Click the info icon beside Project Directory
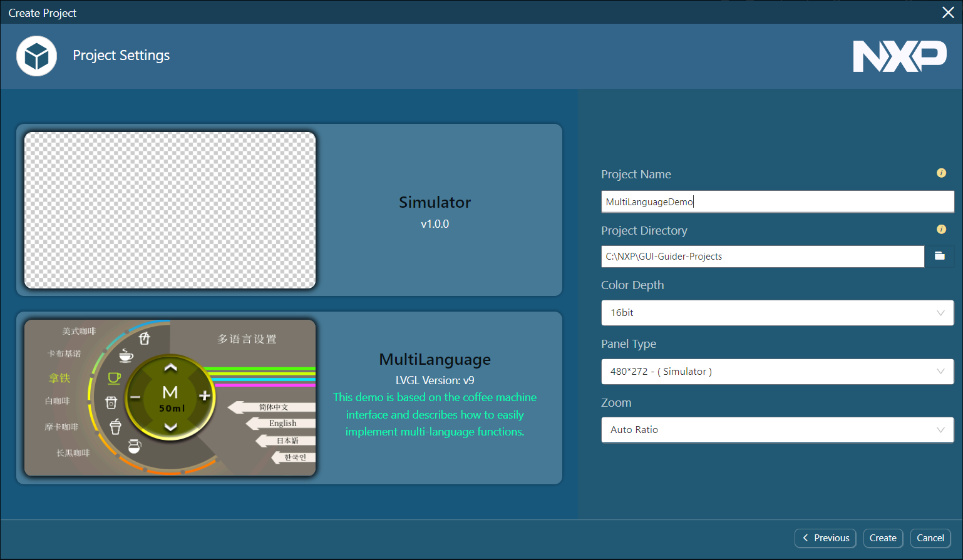Viewport: 963px width, 560px height. [x=941, y=229]
